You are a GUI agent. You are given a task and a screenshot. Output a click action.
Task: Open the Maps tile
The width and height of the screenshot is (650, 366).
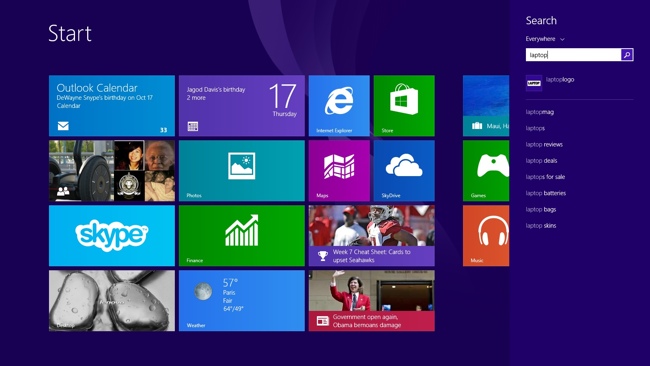(x=339, y=171)
